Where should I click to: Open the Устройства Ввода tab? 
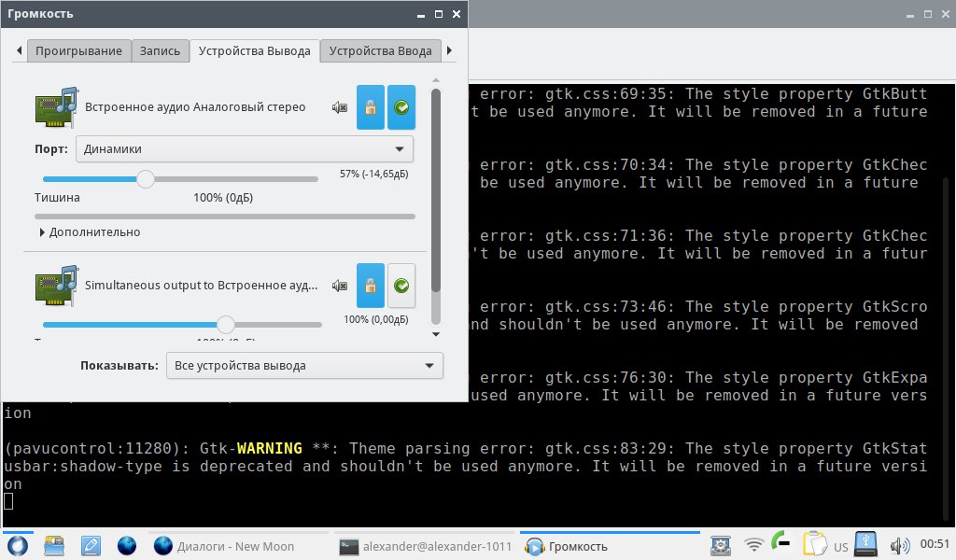point(381,51)
